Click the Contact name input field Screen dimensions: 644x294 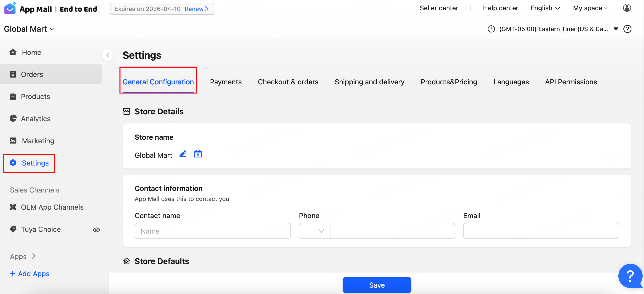(x=212, y=231)
